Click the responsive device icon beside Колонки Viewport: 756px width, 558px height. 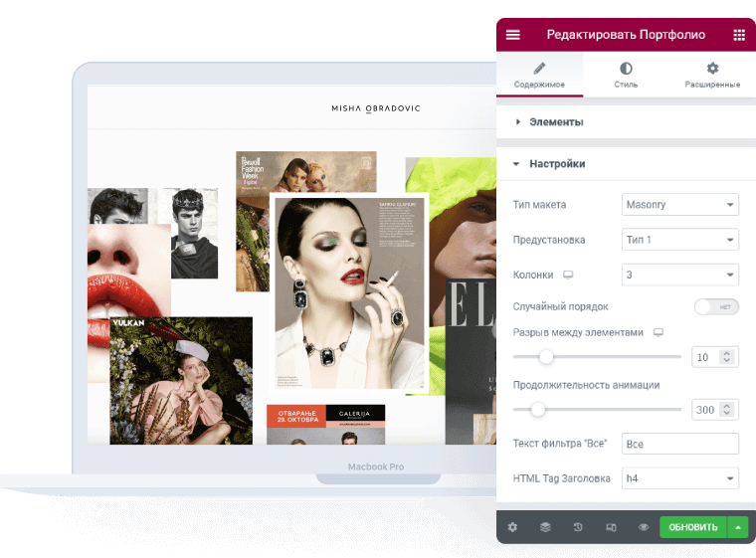tap(568, 275)
